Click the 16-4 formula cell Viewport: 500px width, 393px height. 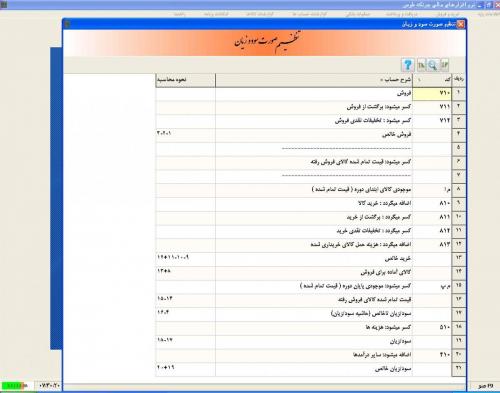coord(185,314)
